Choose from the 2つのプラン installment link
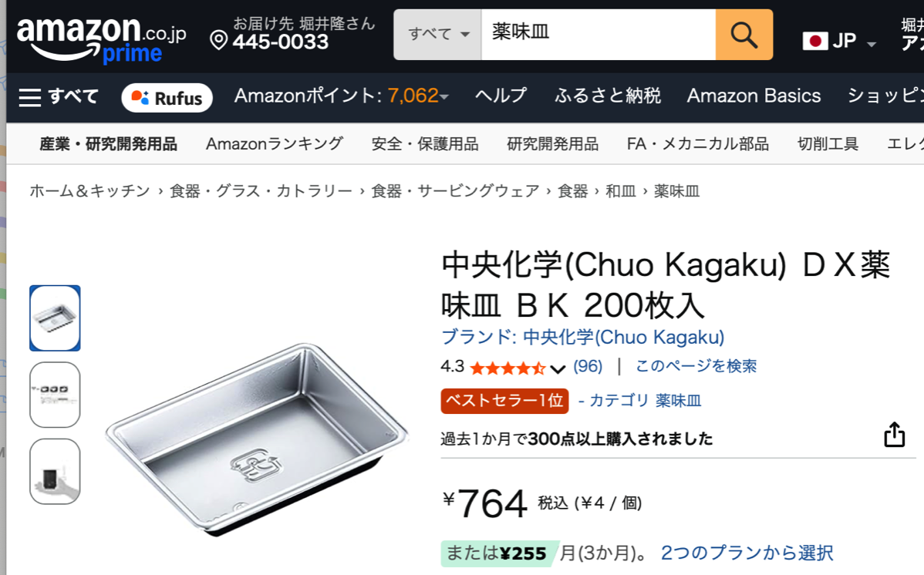This screenshot has height=575, width=924. coord(747,553)
